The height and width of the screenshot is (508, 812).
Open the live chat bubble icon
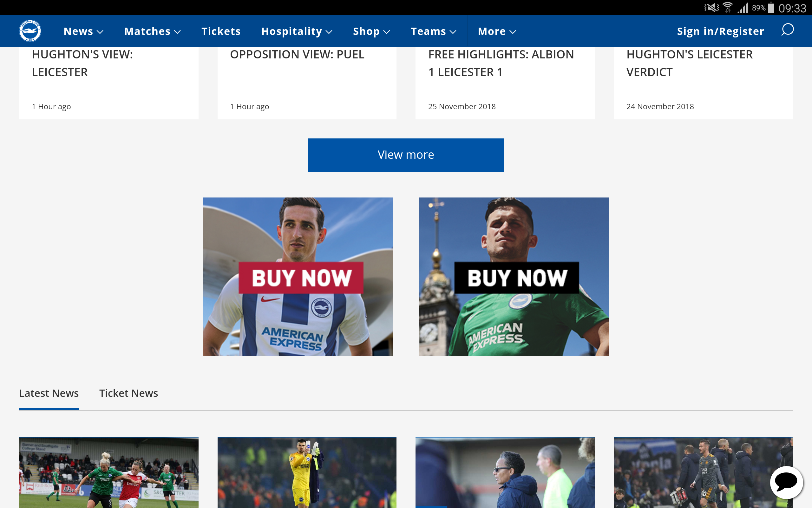(786, 482)
